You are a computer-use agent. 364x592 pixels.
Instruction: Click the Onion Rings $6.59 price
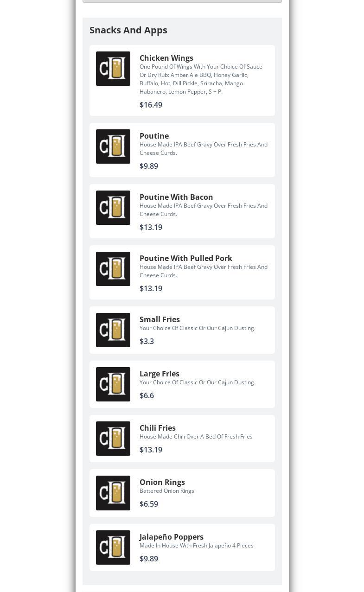point(149,504)
